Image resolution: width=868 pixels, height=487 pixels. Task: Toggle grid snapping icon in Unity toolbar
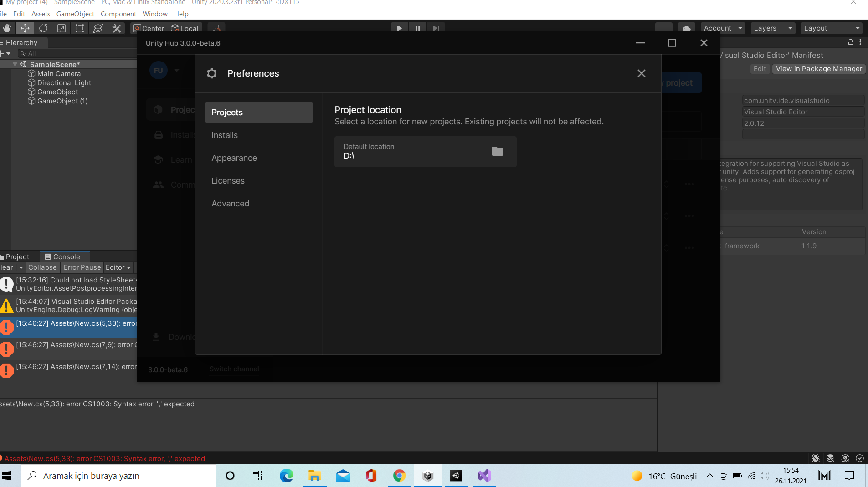pyautogui.click(x=216, y=28)
